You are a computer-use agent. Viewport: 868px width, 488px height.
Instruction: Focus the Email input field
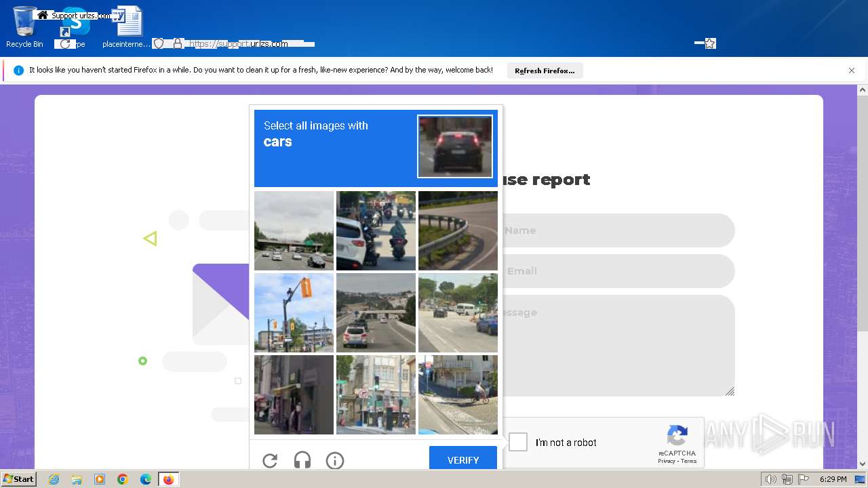(x=617, y=271)
